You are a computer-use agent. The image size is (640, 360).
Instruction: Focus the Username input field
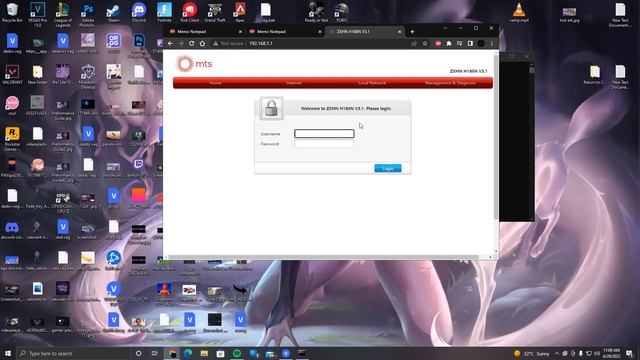point(324,133)
